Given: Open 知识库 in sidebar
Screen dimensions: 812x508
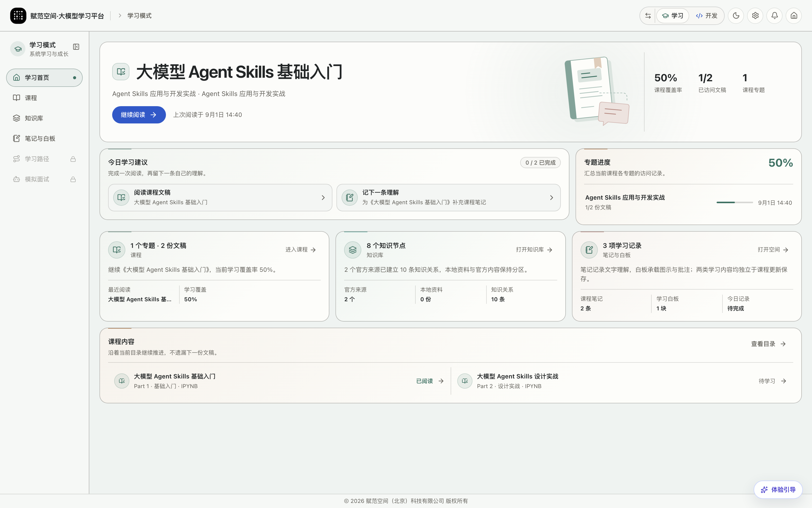Looking at the screenshot, I should (x=44, y=118).
